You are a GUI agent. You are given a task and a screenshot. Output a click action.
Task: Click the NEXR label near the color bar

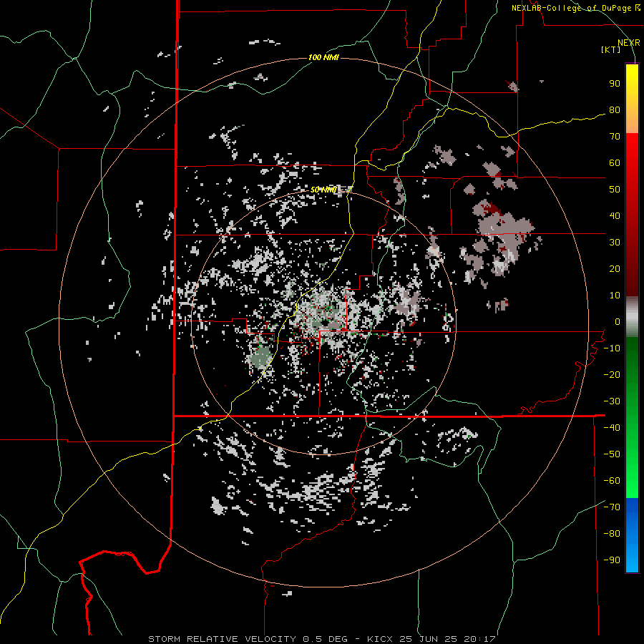pos(629,43)
